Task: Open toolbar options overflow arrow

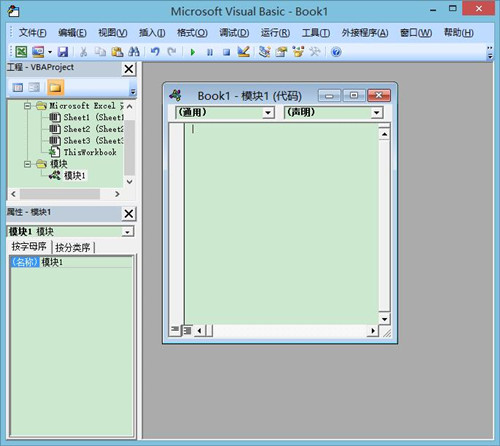Action: click(x=490, y=53)
